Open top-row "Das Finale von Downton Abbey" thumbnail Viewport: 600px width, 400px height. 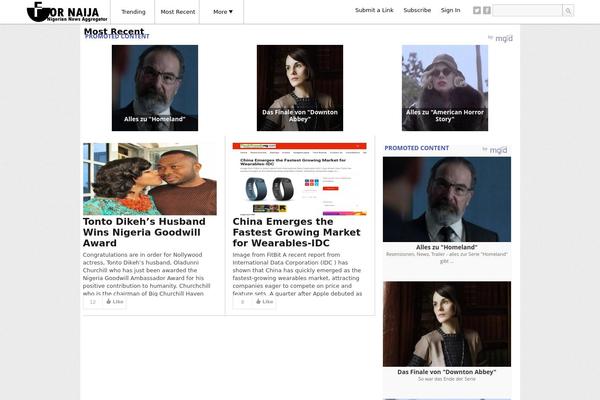pyautogui.click(x=300, y=88)
